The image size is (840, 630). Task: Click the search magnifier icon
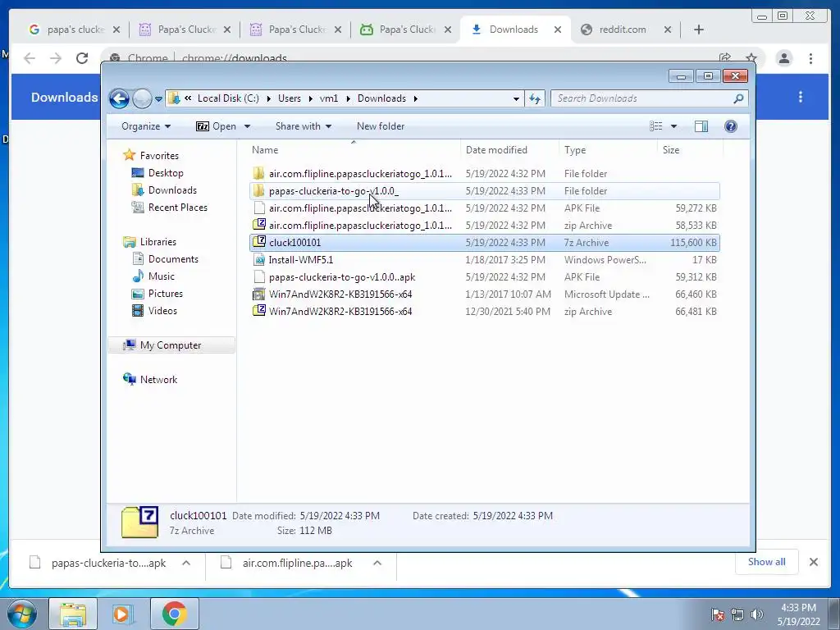click(x=739, y=98)
